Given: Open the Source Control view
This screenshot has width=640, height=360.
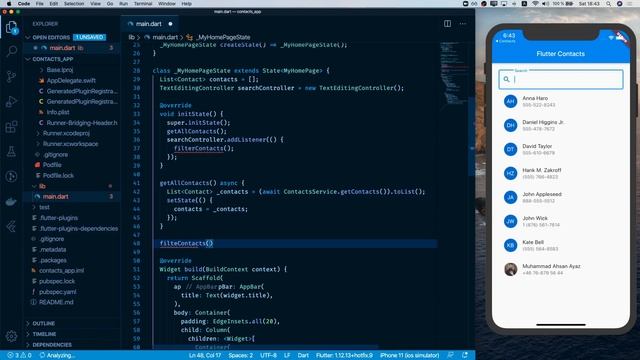Looking at the screenshot, I should pos(11,77).
